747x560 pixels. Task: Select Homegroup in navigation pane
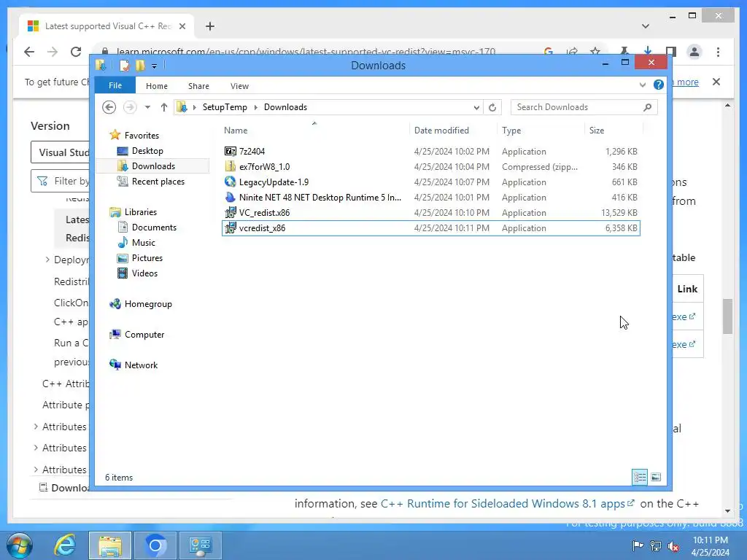pos(148,304)
